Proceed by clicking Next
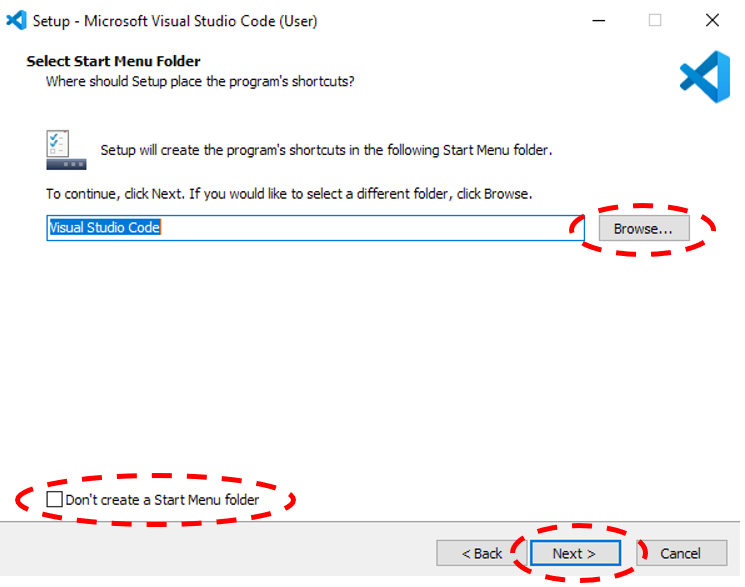Viewport: 745px width, 587px height. 574,553
